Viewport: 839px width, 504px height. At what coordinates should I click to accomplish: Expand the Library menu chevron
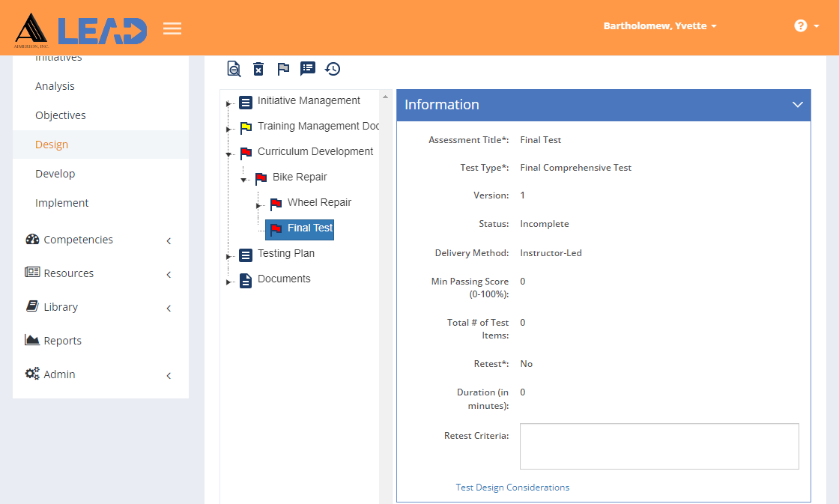169,309
